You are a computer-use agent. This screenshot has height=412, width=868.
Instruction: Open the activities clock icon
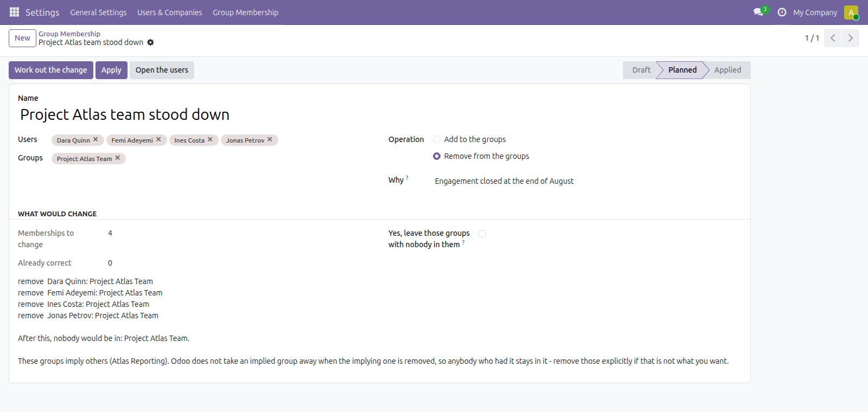[x=782, y=12]
